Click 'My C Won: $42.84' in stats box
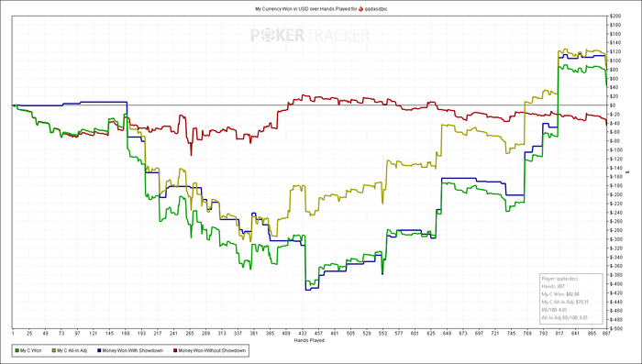Screen dimensions: 642x364 (560, 294)
